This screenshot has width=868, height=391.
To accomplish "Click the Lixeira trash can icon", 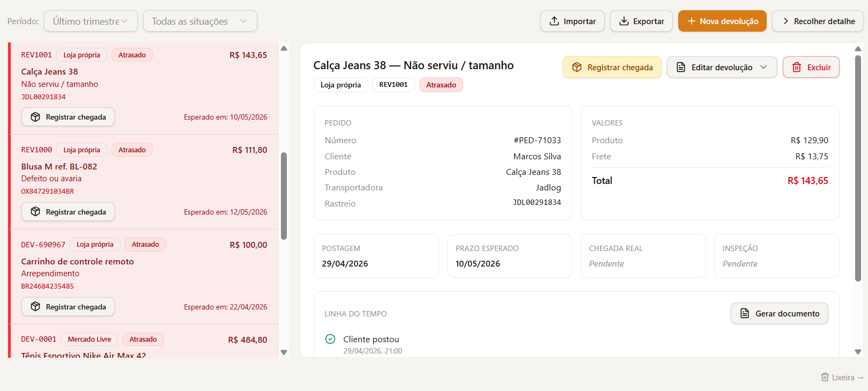I will [x=825, y=377].
